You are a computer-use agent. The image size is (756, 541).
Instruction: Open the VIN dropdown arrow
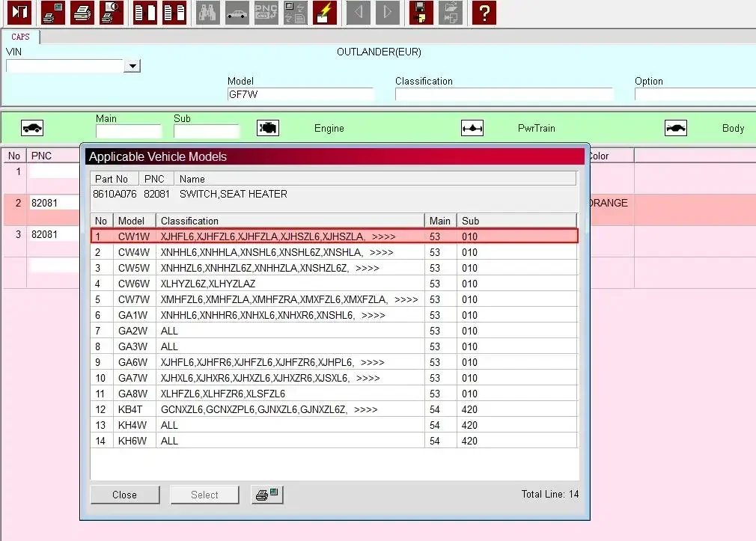[132, 66]
